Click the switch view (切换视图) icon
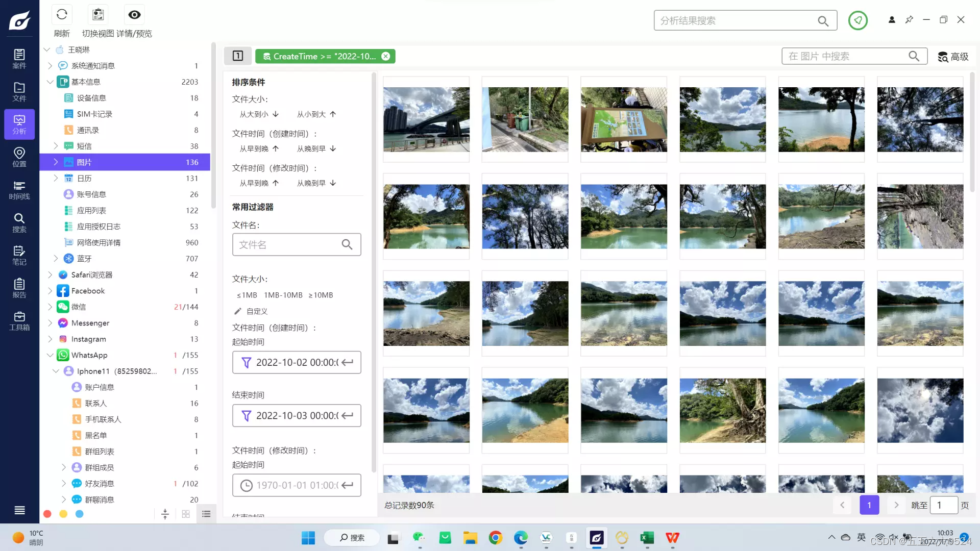Screen dimensions: 980x551 (x=98, y=15)
